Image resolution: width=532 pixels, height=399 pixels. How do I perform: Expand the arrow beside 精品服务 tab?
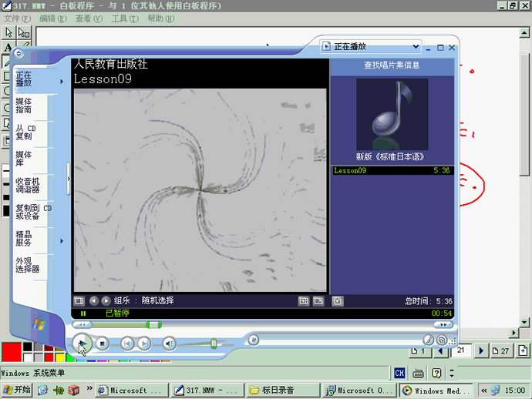coord(62,241)
